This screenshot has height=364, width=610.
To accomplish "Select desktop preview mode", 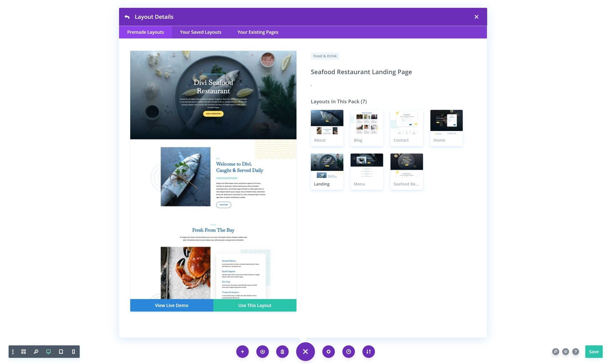I will coord(48,352).
